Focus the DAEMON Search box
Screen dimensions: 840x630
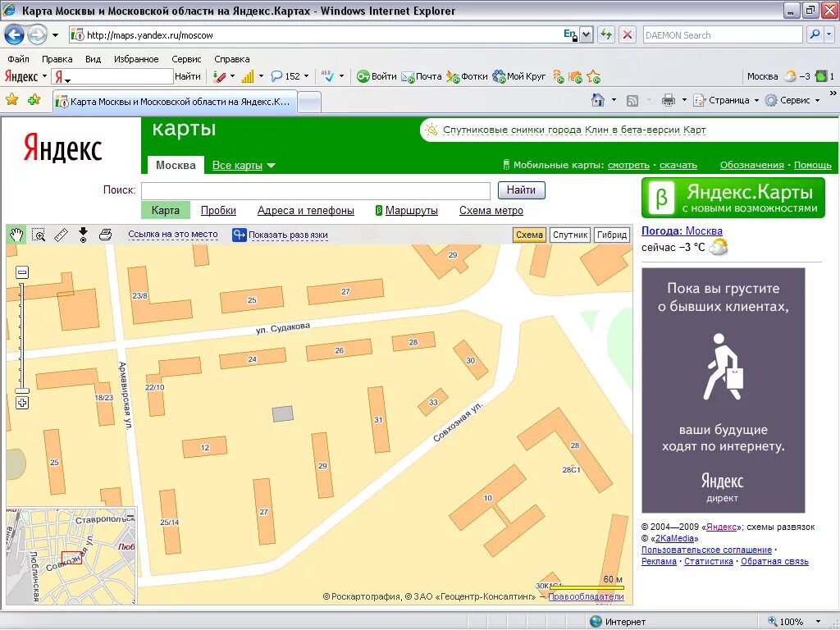723,35
